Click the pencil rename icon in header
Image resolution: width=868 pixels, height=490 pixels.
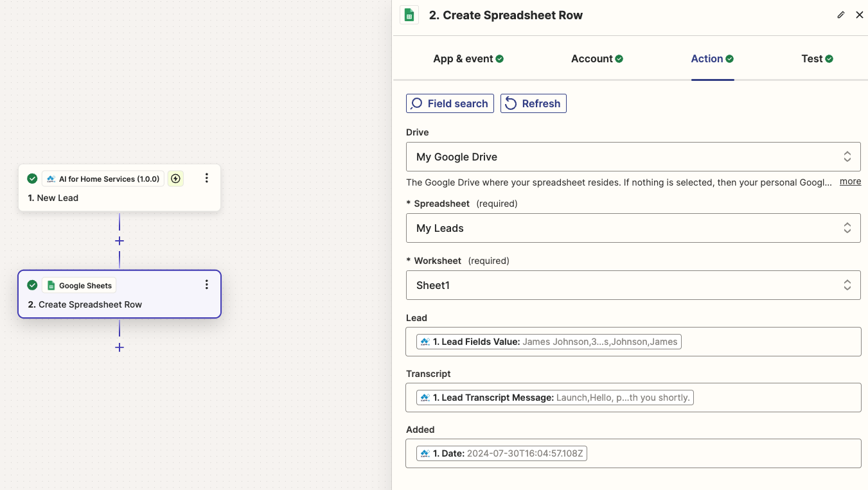(841, 15)
